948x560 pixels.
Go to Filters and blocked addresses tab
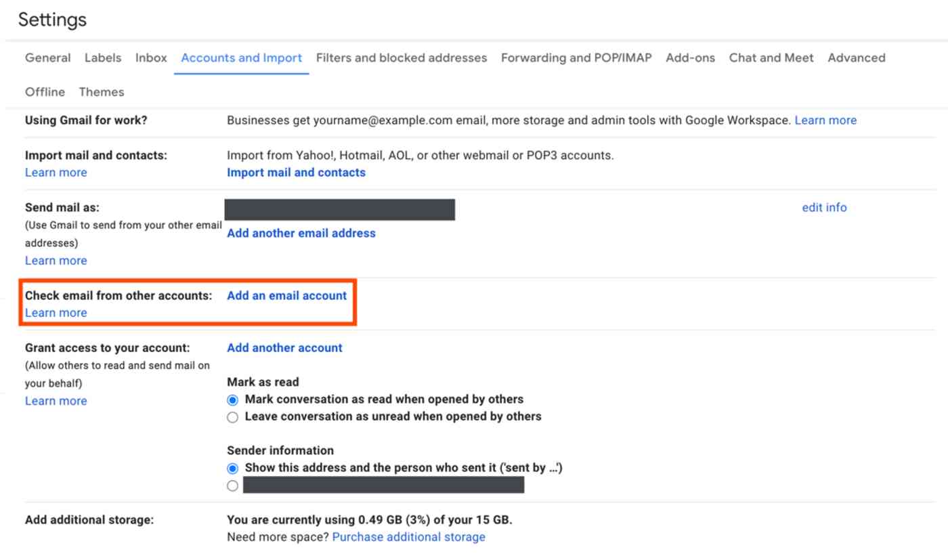pos(402,58)
